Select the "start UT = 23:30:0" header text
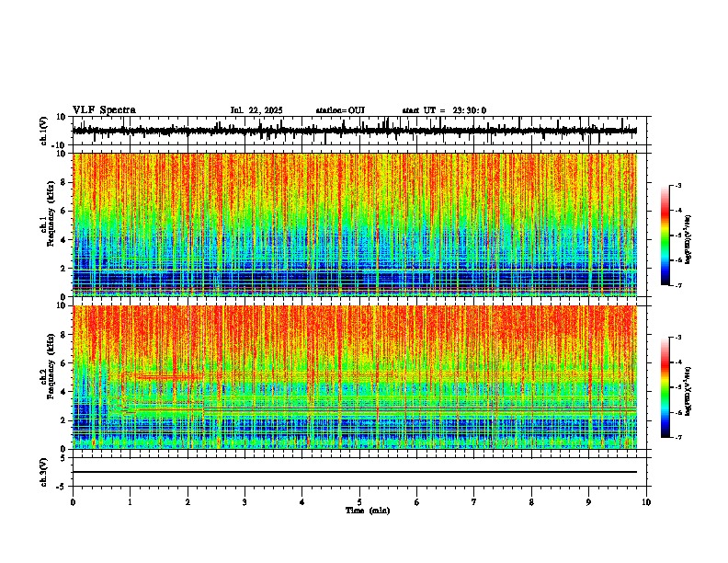 [444, 110]
